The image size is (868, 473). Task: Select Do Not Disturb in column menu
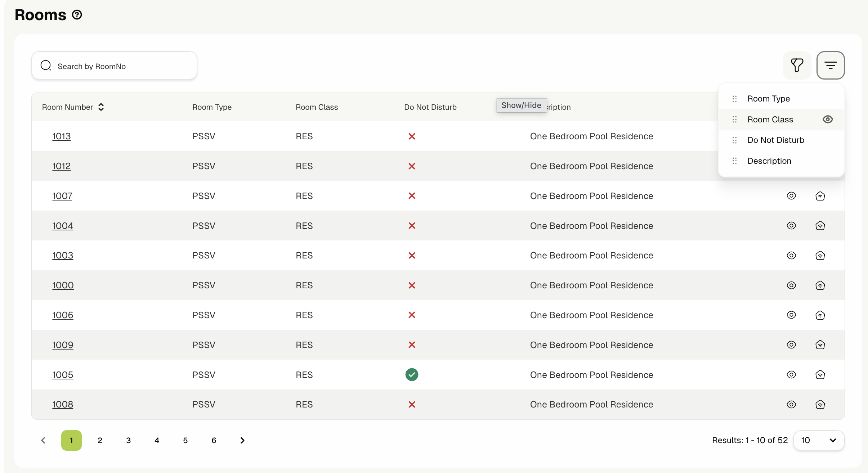tap(776, 140)
